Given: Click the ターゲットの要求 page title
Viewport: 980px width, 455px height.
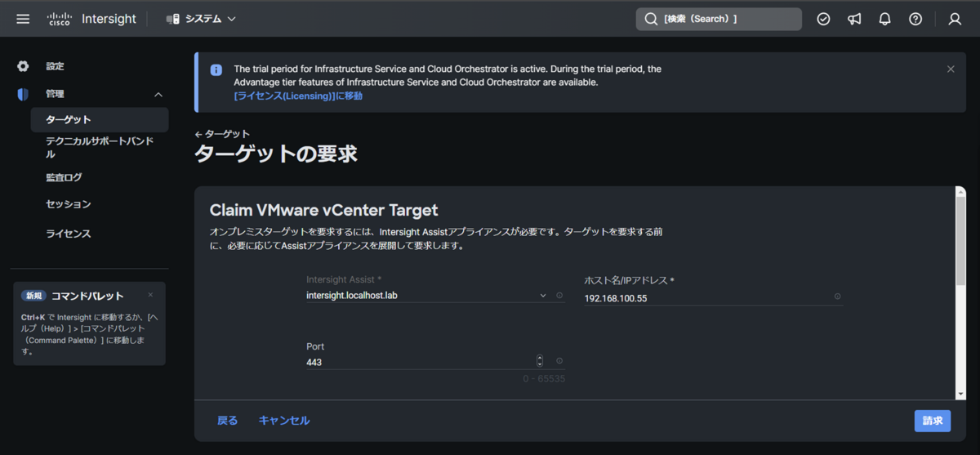Looking at the screenshot, I should [276, 154].
